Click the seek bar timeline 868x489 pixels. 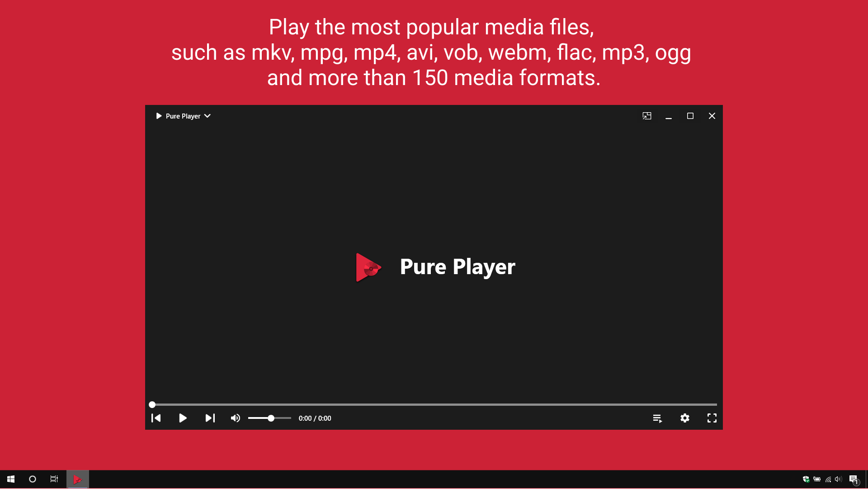(434, 404)
